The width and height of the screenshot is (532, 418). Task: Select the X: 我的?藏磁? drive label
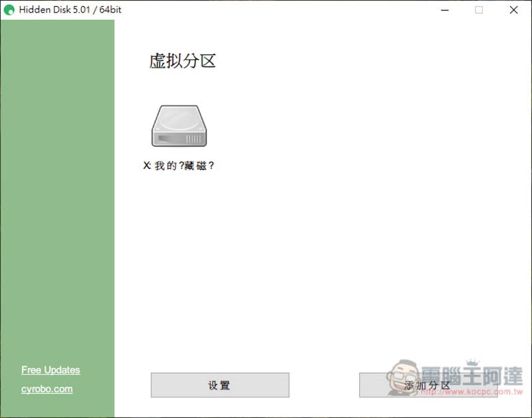(178, 165)
